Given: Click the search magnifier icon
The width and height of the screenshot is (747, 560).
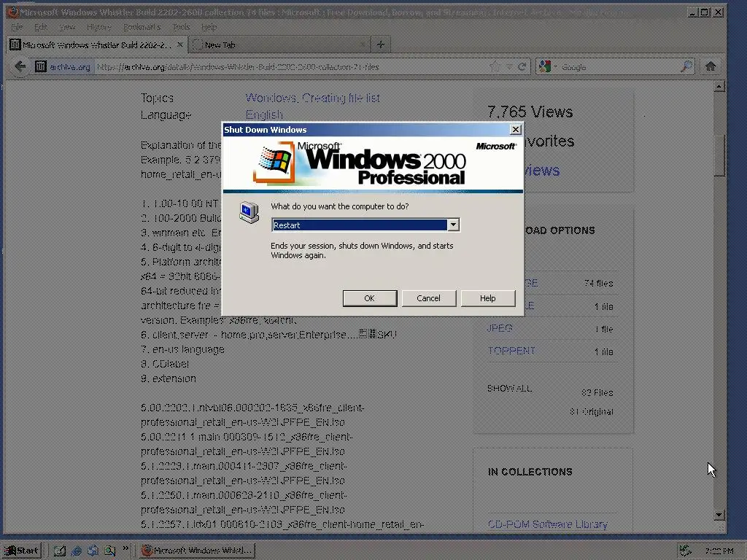Looking at the screenshot, I should 686,66.
